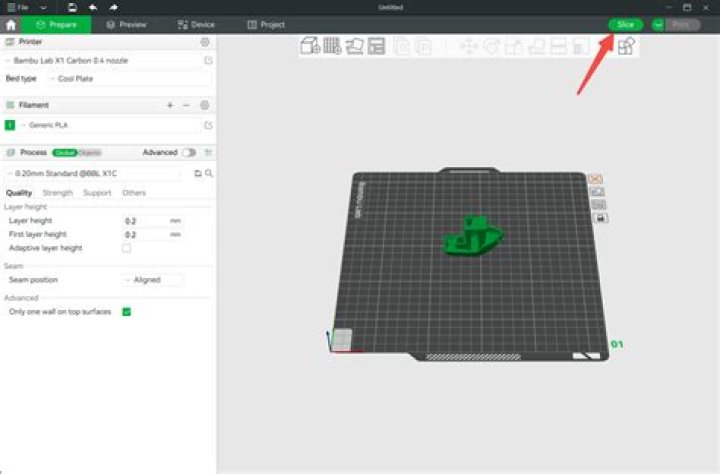
Task: Open printer settings gear icon
Action: [x=205, y=42]
